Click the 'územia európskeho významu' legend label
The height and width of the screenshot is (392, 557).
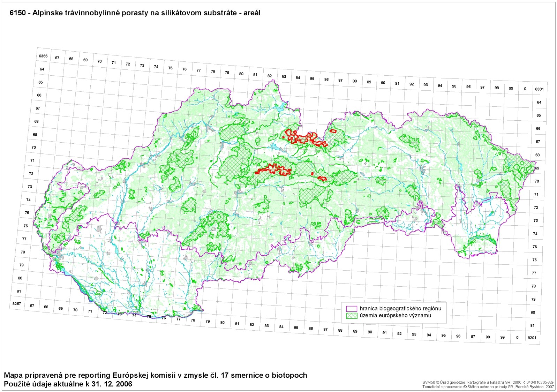(x=395, y=316)
